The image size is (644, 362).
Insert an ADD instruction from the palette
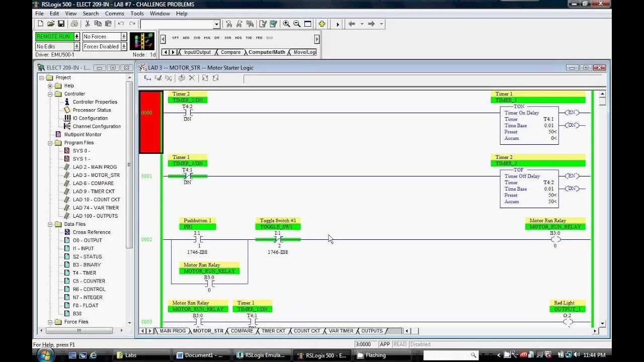186,38
